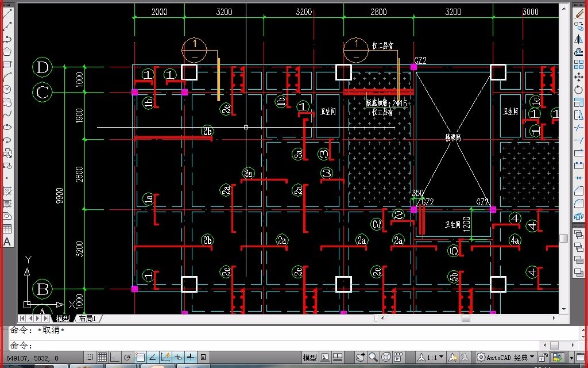Open the Zoom magnifier in status bar

[373, 357]
